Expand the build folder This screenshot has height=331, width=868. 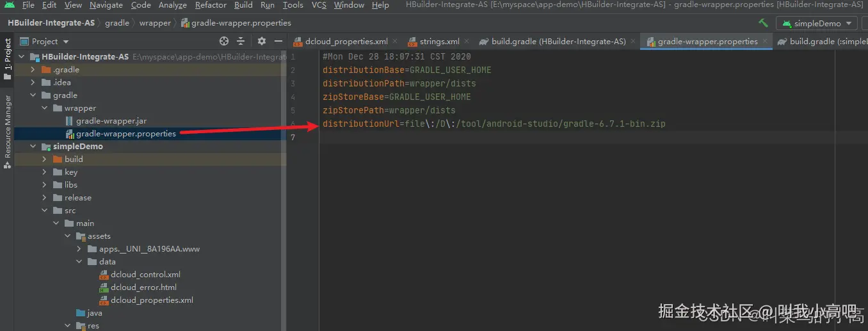pyautogui.click(x=44, y=159)
